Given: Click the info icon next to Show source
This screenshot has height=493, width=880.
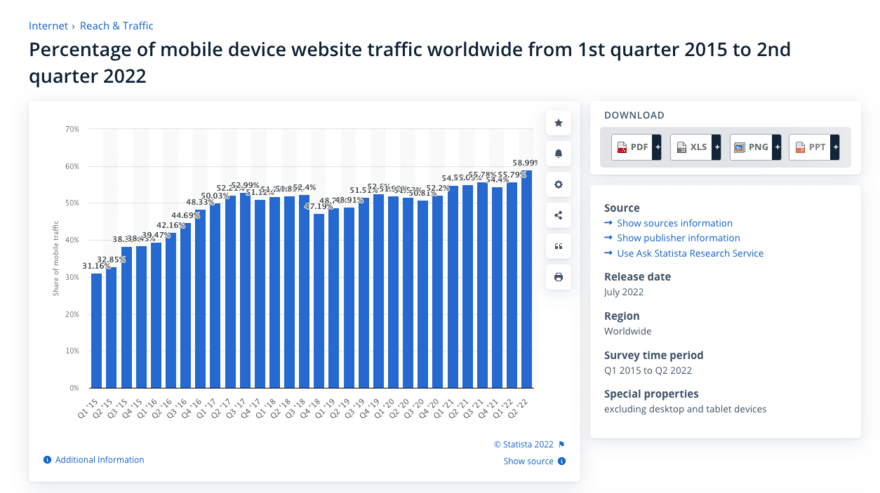Looking at the screenshot, I should tap(562, 461).
